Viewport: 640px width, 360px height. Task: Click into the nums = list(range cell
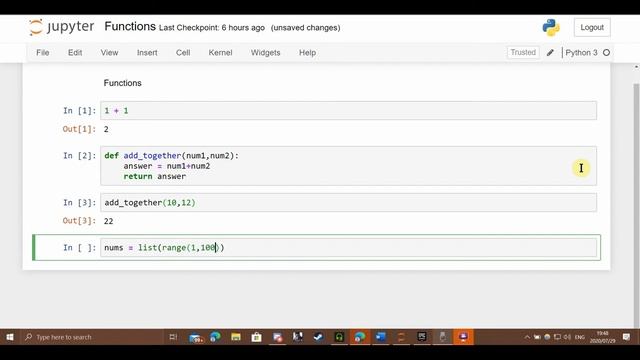coord(348,247)
